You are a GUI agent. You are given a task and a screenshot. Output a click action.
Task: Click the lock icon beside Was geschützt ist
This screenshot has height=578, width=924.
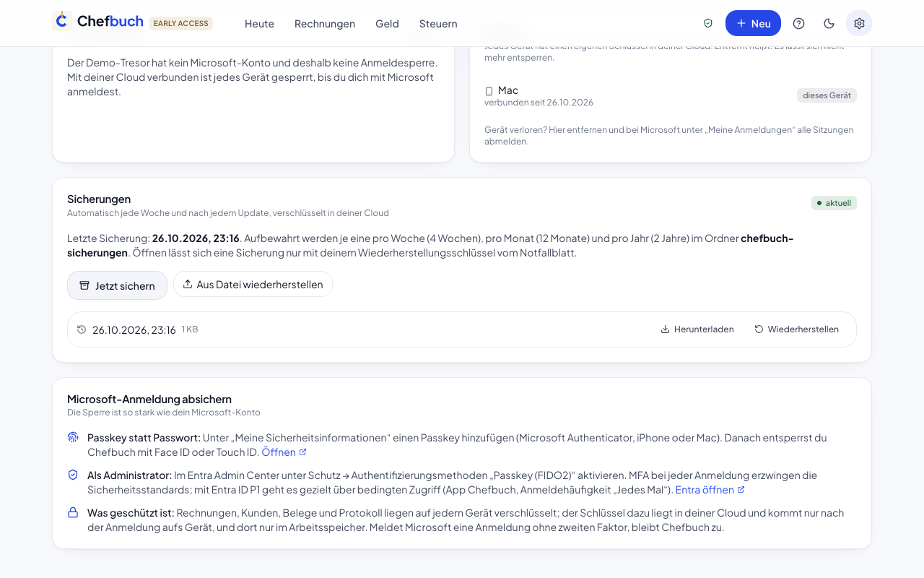73,512
